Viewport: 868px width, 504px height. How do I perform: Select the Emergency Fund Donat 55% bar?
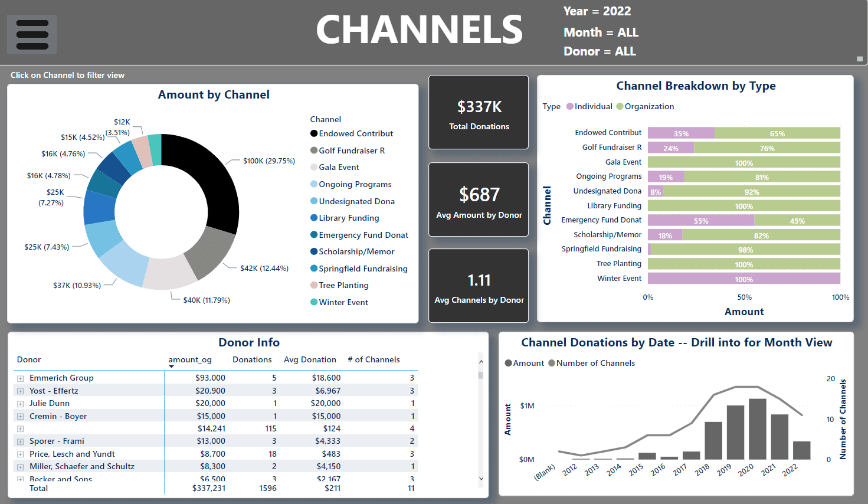[701, 220]
